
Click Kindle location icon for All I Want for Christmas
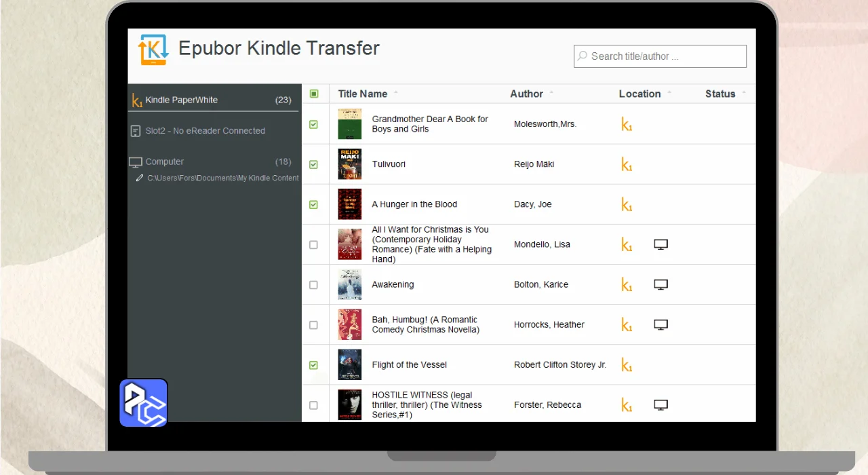coord(627,244)
